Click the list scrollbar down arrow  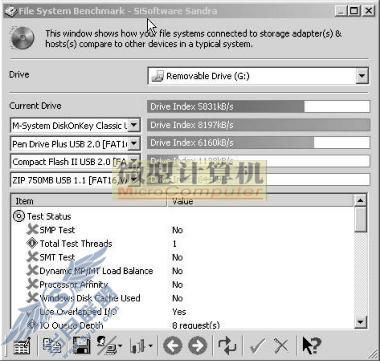[x=361, y=321]
